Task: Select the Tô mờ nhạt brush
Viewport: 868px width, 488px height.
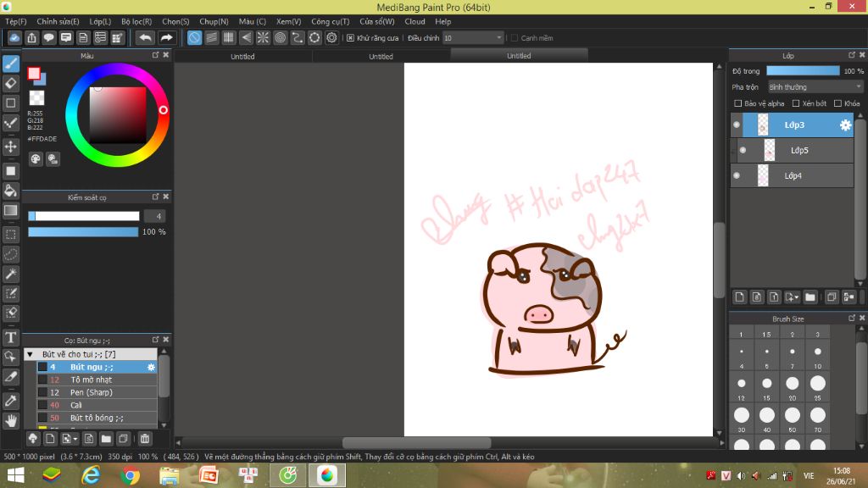Action: 97,380
